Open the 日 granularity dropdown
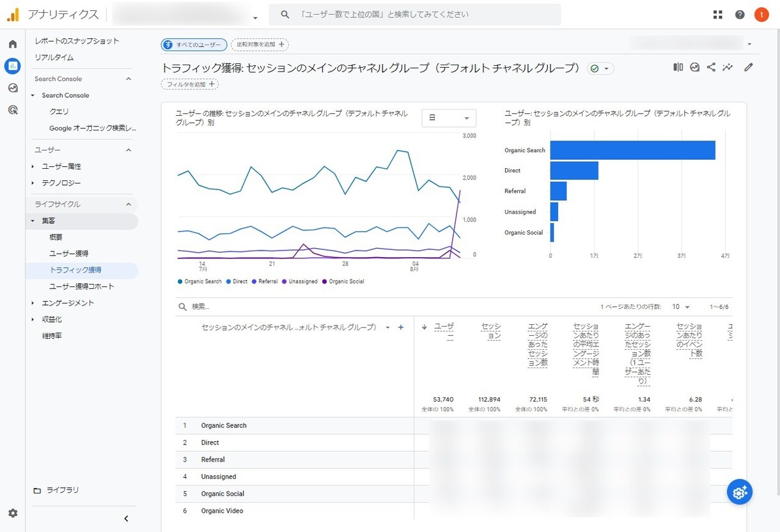 (449, 118)
